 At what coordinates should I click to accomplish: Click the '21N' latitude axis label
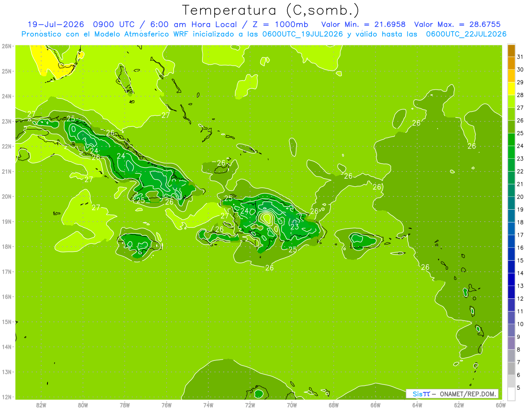coord(6,171)
